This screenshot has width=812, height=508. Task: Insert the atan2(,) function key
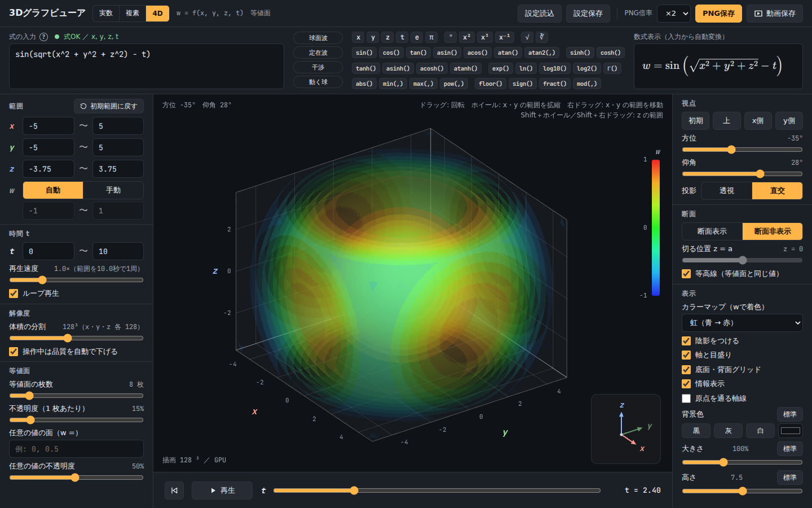pyautogui.click(x=542, y=52)
